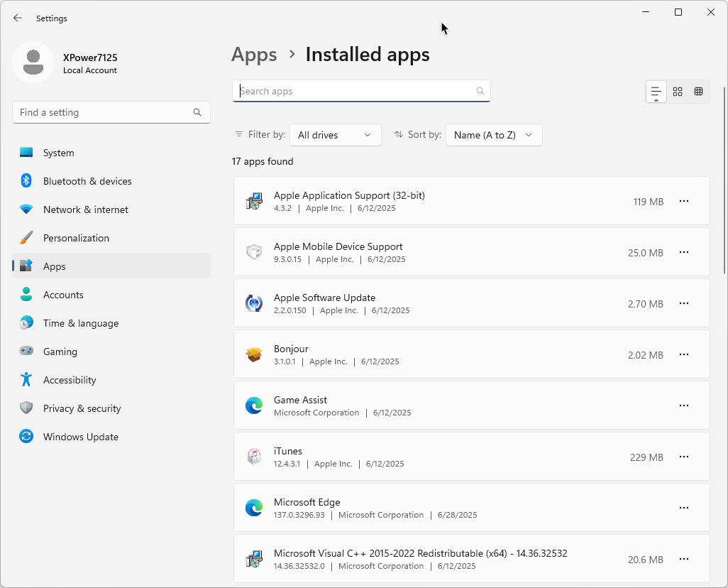Open more options for Game Assist
The height and width of the screenshot is (588, 728).
click(x=684, y=406)
